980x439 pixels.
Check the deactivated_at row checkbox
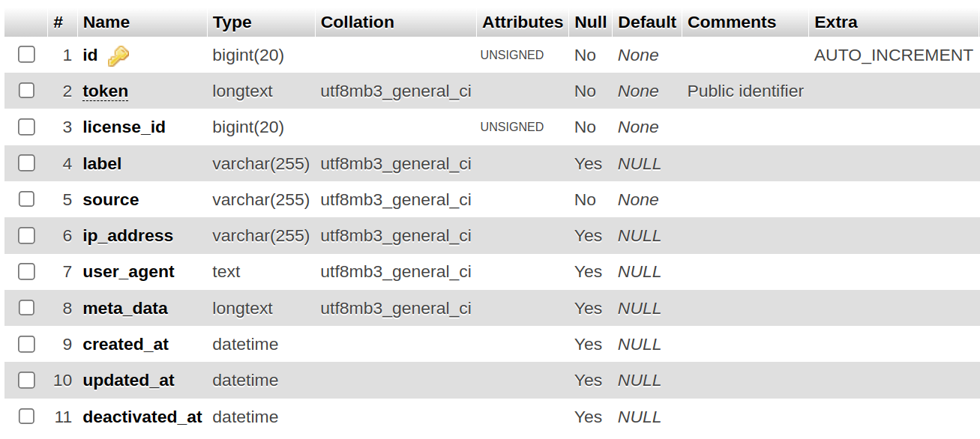(x=27, y=417)
